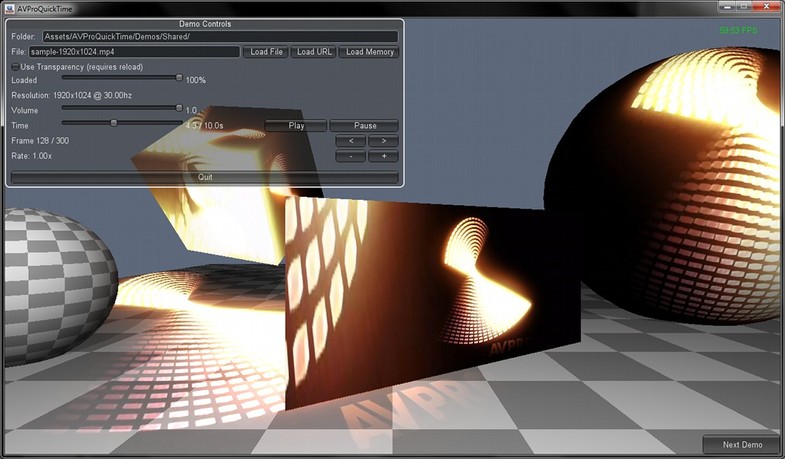Close the AVProQuickTime window

coord(766,7)
